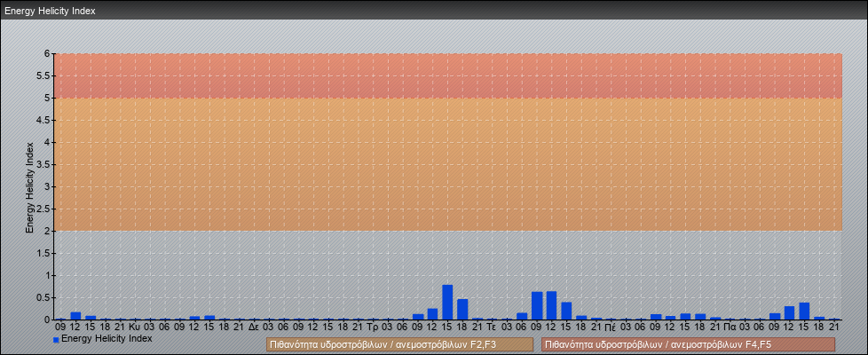Click the y-axis value 2.5
The image size is (868, 355).
[43, 209]
